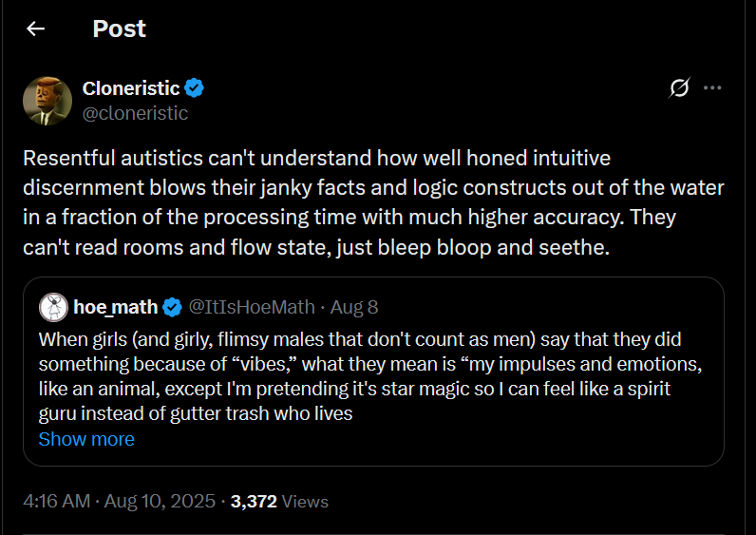Click hoe_math's small avatar
This screenshot has width=756, height=535.
pyautogui.click(x=53, y=307)
